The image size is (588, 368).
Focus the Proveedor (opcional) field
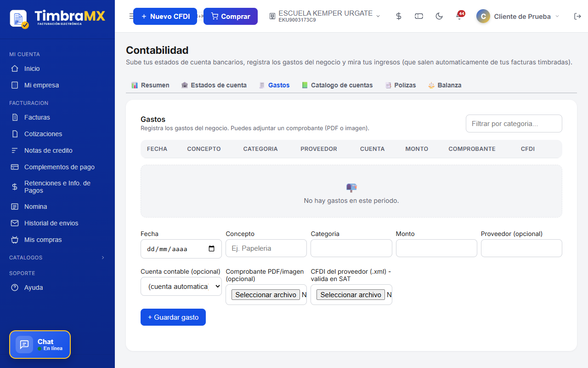(x=521, y=248)
